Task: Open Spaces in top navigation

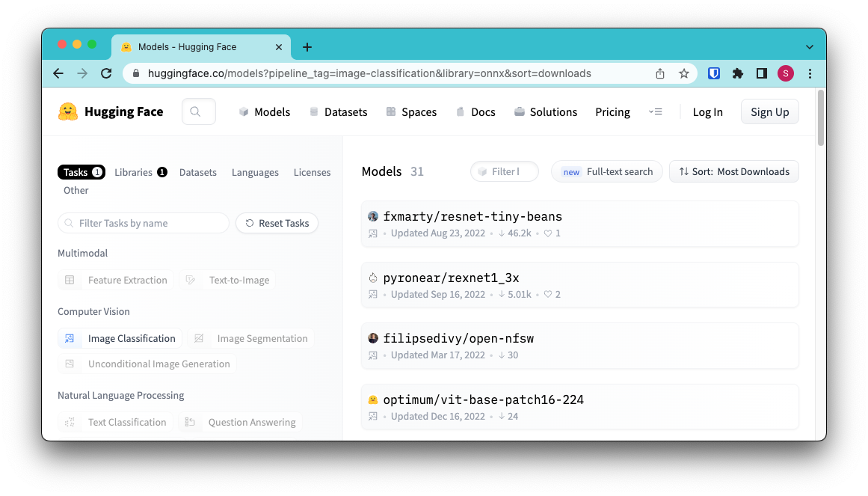Action: click(x=411, y=112)
